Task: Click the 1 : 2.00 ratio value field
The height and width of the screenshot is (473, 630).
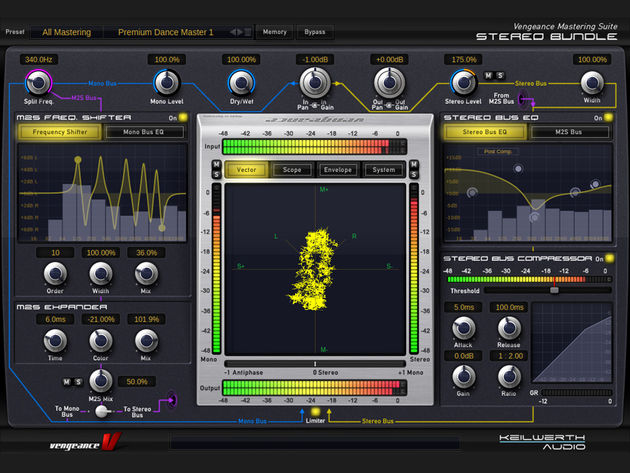Action: click(510, 356)
